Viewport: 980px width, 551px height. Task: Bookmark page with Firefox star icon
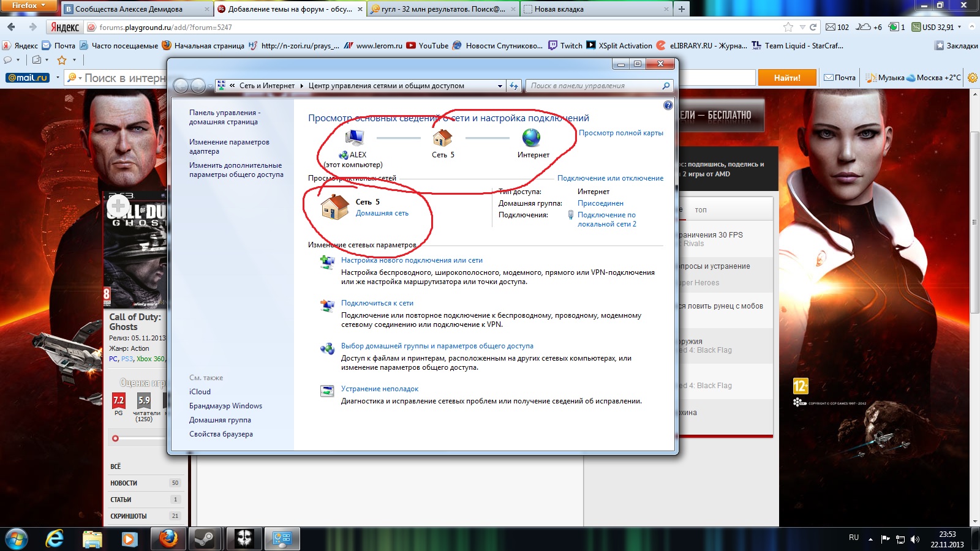(788, 27)
